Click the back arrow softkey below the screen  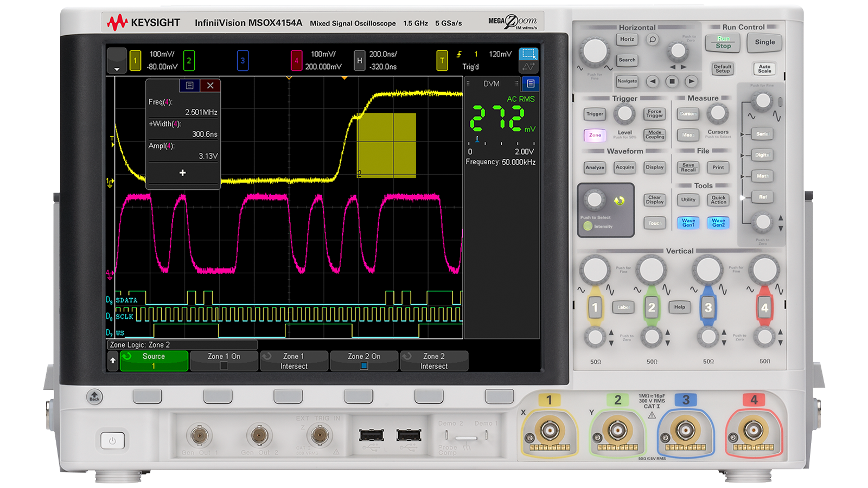(x=112, y=360)
